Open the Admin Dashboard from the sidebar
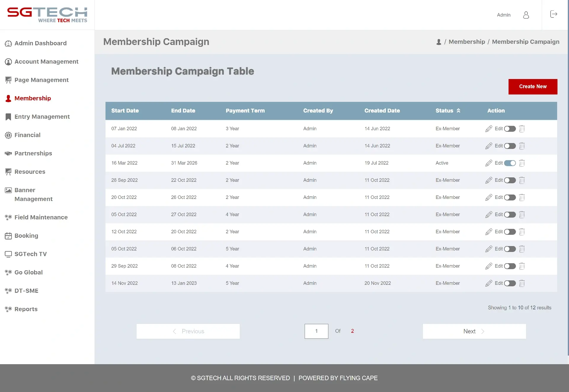The height and width of the screenshot is (392, 569). pos(41,43)
